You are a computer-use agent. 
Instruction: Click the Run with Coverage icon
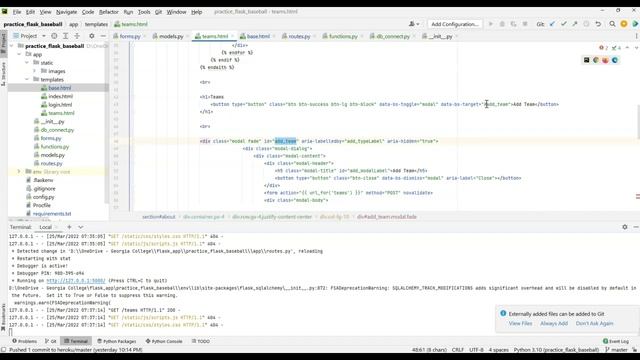(x=513, y=24)
